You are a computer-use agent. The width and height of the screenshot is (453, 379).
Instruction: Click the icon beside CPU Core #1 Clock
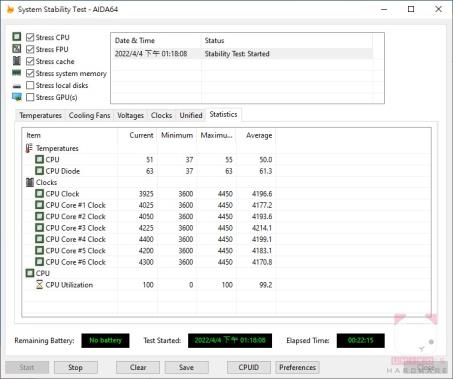click(x=40, y=205)
